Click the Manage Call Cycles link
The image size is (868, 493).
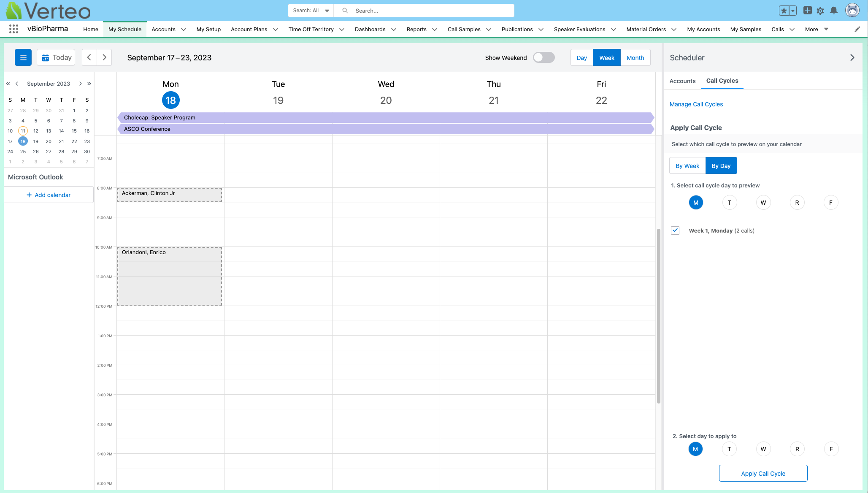pyautogui.click(x=696, y=104)
